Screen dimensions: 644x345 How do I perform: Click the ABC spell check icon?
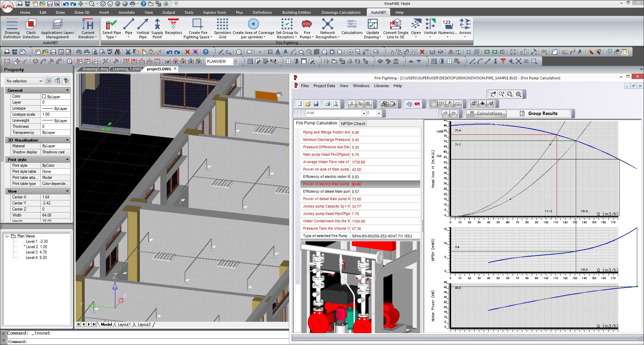tap(110, 52)
